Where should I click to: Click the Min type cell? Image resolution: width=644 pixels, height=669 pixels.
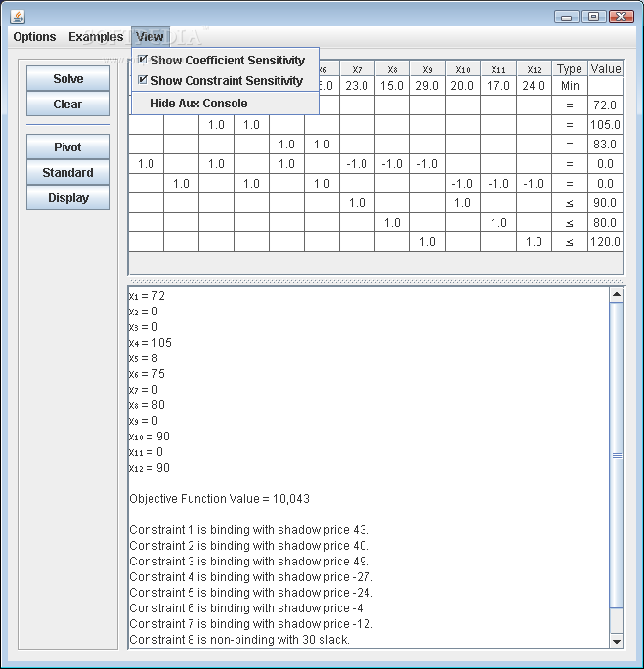570,86
